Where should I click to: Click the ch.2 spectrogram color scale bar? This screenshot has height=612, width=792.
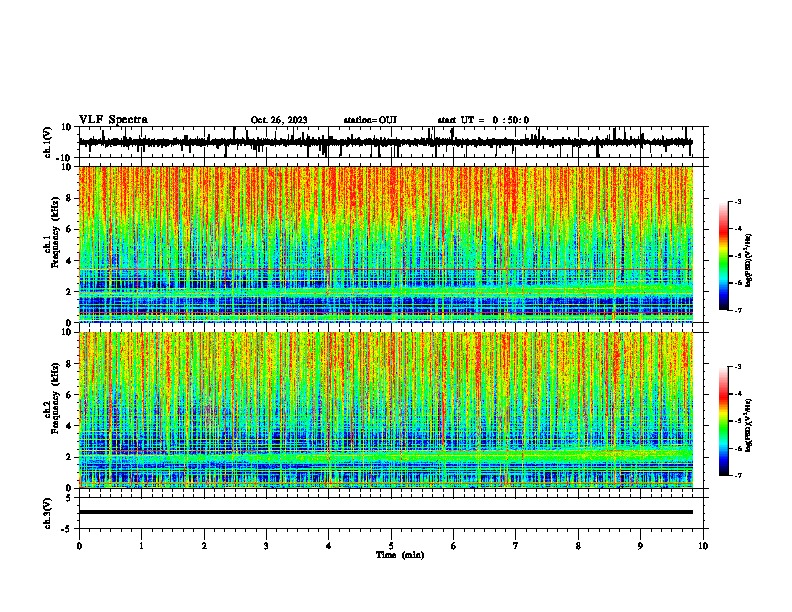coord(723,421)
